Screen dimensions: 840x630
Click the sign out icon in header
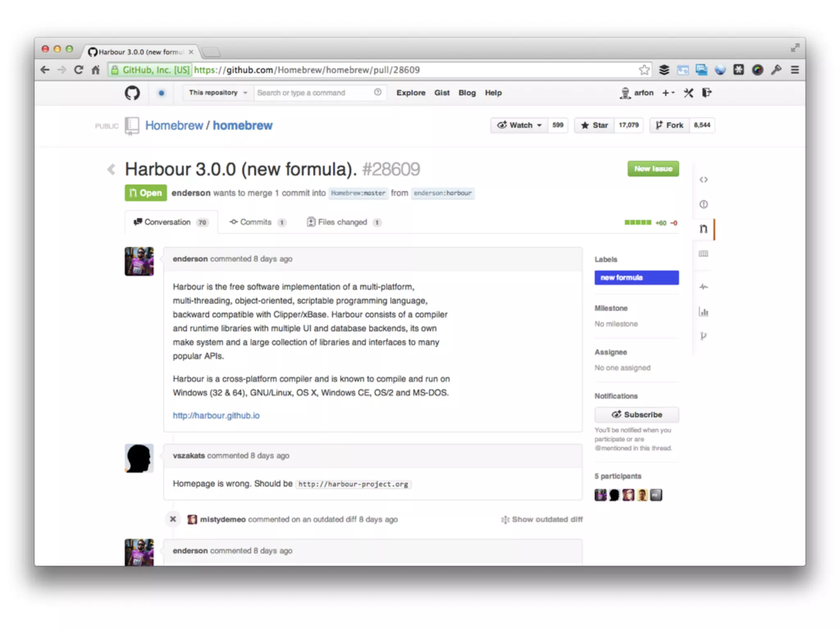[706, 93]
